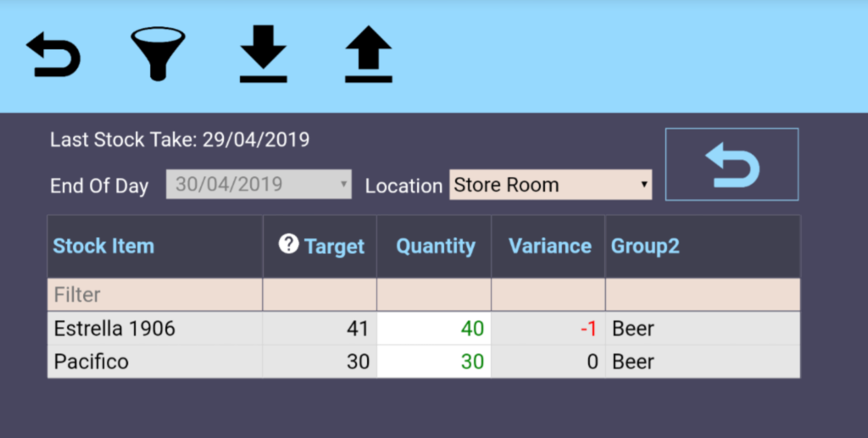868x438 pixels.
Task: Select the Pacifico row name
Action: pos(92,362)
